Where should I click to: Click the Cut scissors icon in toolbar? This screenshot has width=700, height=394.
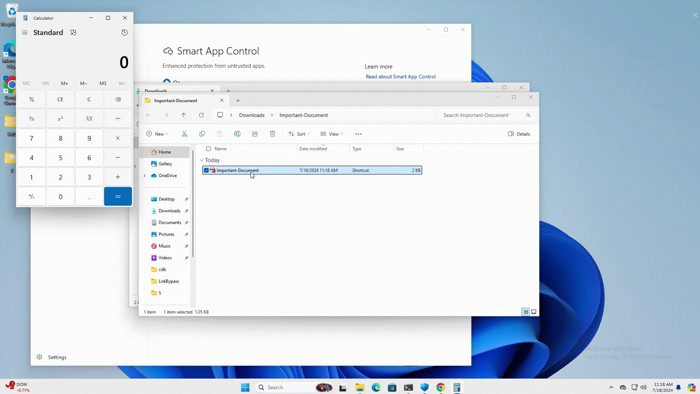point(184,134)
